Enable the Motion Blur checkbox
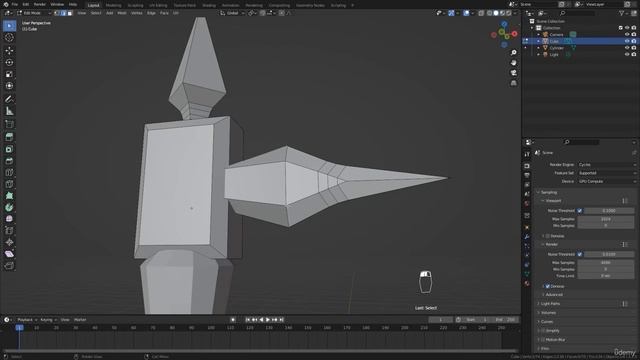Image resolution: width=640 pixels, height=360 pixels. point(543,340)
